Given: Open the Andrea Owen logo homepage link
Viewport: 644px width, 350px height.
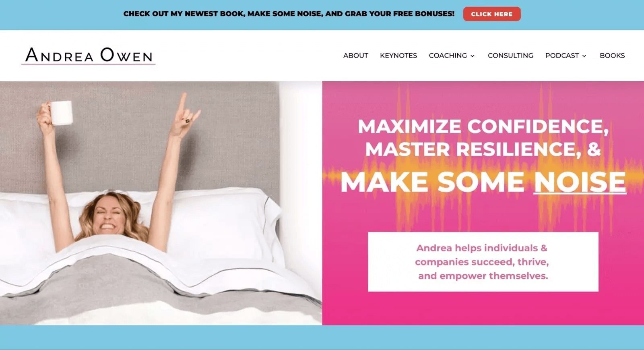Looking at the screenshot, I should (88, 56).
